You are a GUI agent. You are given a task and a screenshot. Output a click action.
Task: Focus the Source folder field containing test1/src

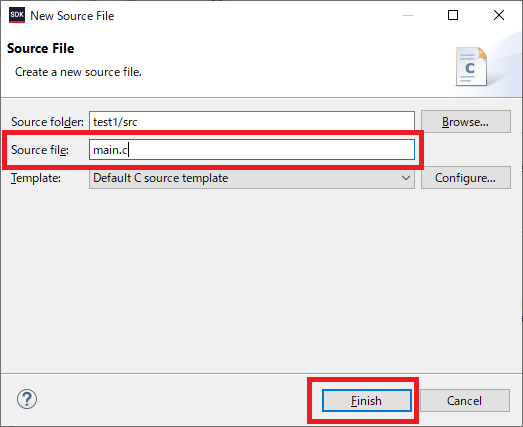(252, 121)
